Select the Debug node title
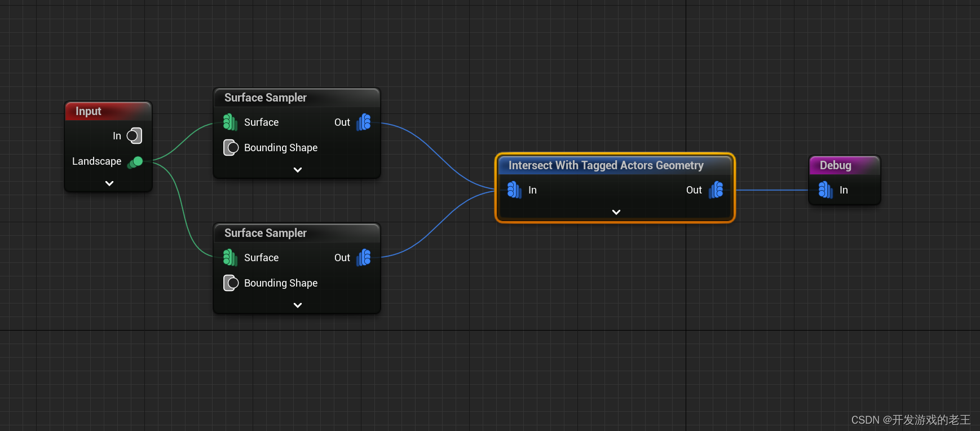 point(835,165)
